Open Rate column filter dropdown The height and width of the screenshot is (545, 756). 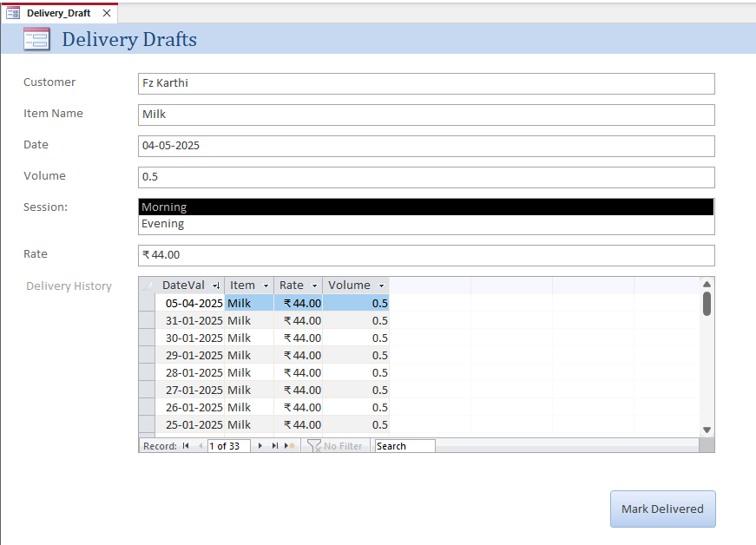[315, 286]
